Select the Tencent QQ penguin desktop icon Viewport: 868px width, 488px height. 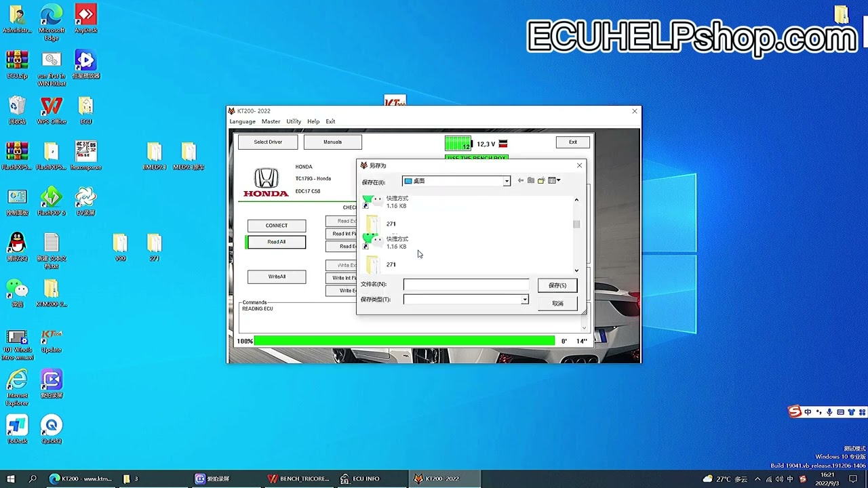17,247
